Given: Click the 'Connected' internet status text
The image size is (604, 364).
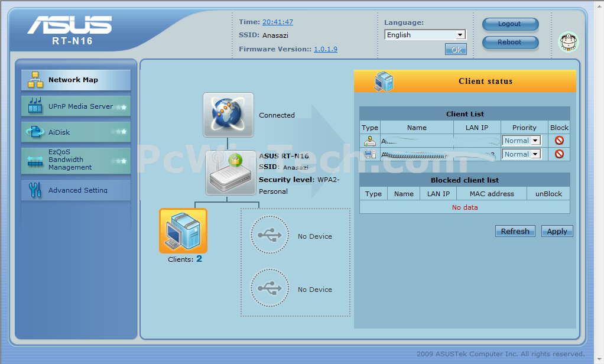Looking at the screenshot, I should click(277, 115).
